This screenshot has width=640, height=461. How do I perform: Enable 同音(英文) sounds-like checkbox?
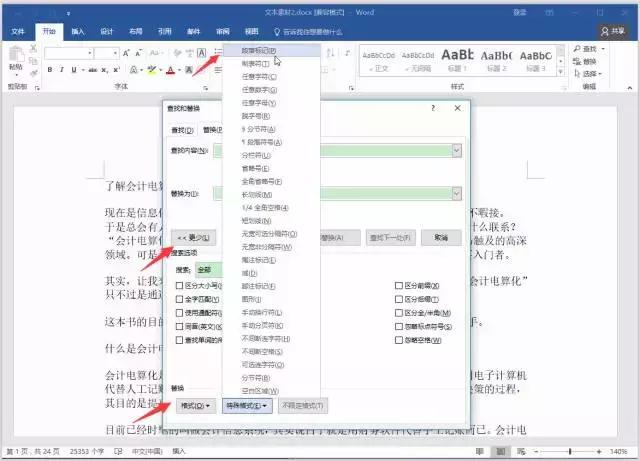179,326
